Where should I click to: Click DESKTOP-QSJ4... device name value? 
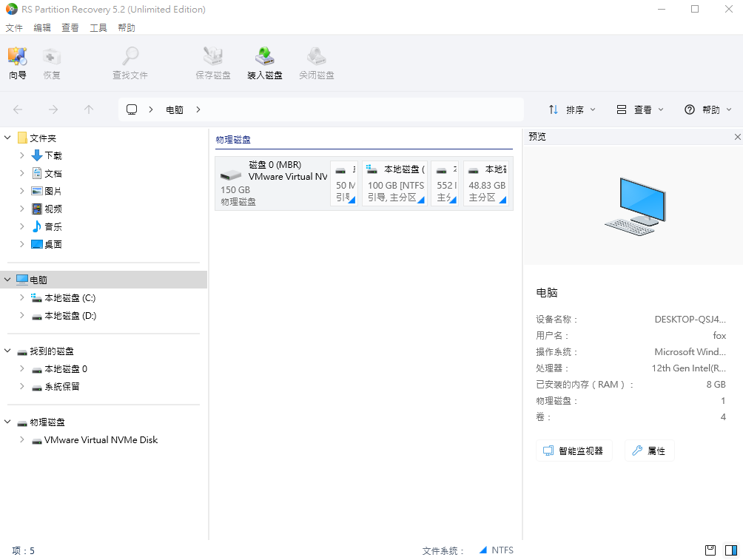coord(690,320)
